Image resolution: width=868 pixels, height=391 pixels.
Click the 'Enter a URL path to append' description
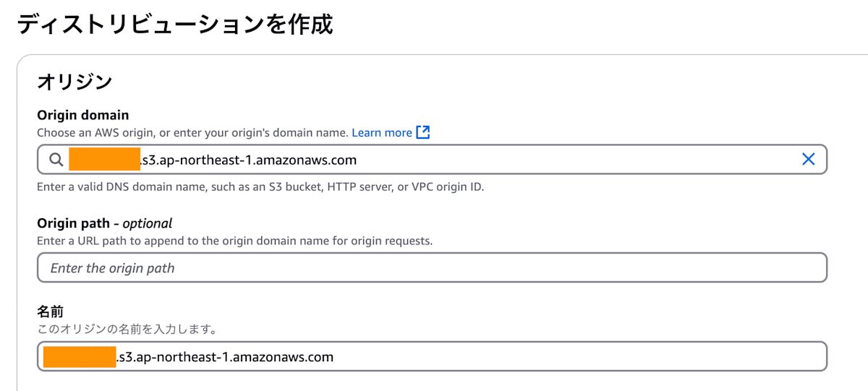click(x=235, y=241)
